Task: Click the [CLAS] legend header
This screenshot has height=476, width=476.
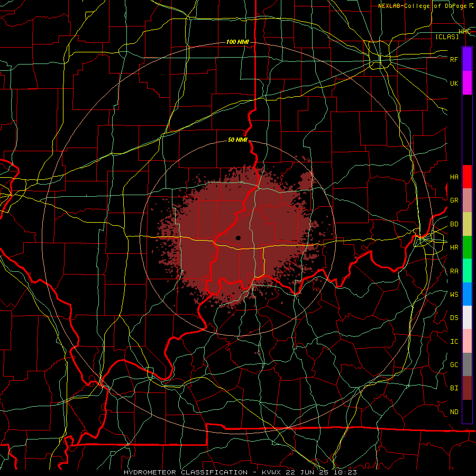Action: click(447, 36)
